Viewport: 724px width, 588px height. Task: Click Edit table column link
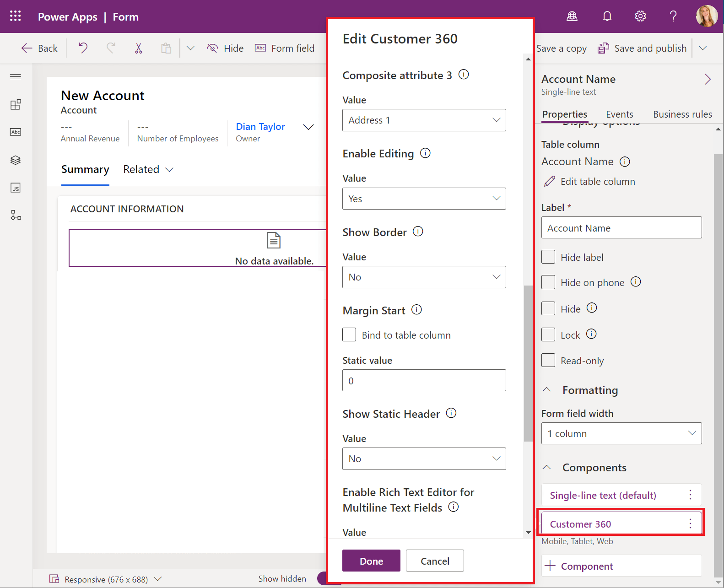pos(589,181)
